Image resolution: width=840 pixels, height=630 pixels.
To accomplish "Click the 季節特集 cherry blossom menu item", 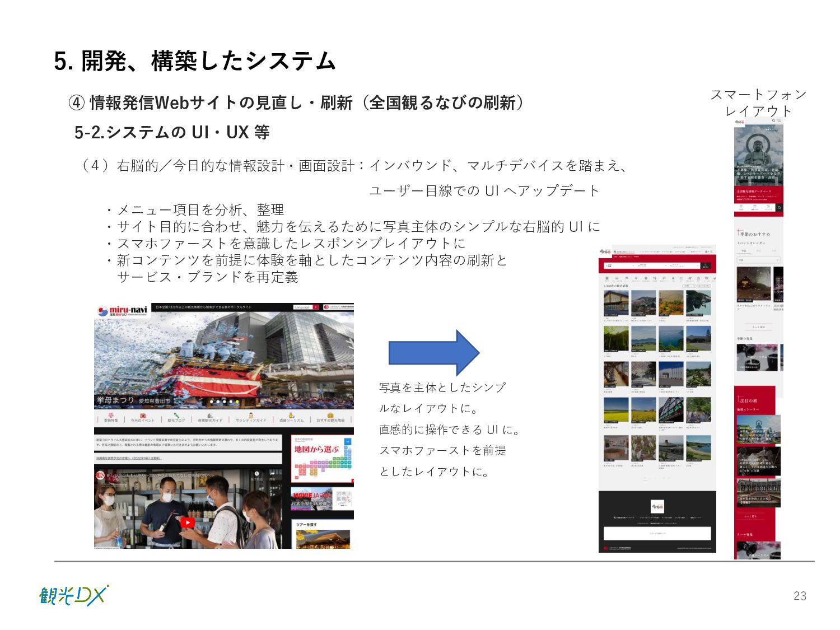I will 111,418.
